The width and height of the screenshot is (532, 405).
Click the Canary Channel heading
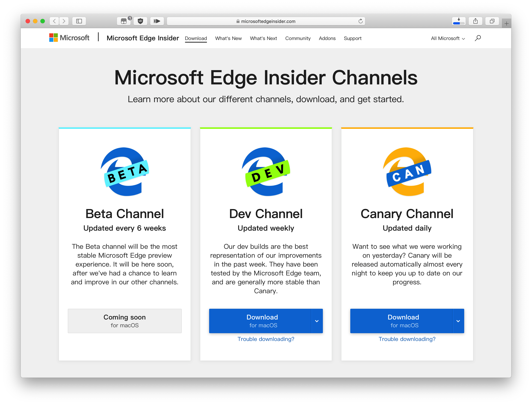[x=407, y=214]
